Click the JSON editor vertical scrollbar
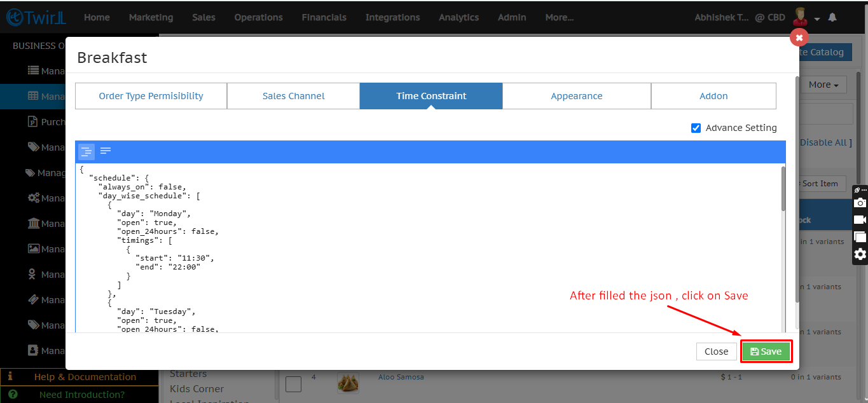 (x=783, y=191)
